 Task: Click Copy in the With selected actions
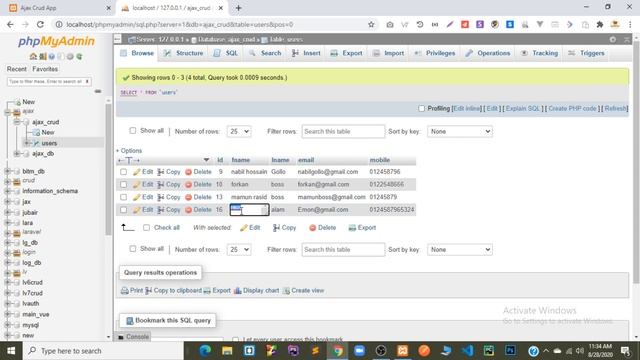pyautogui.click(x=284, y=228)
